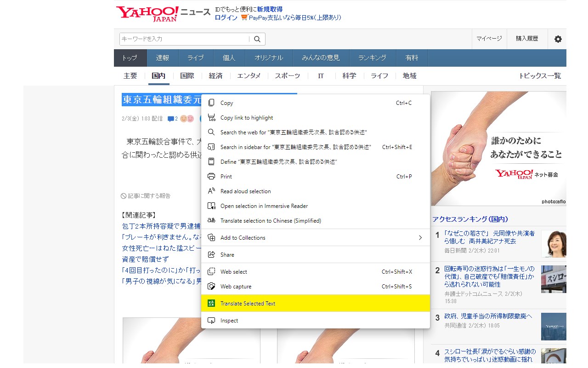Switch to the オリジナル tab
Screen dimensions: 588x368
click(269, 58)
